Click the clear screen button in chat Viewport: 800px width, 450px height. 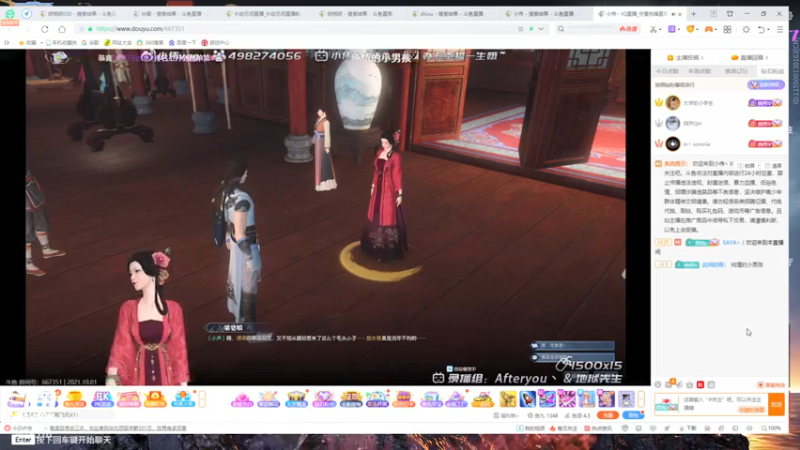(x=774, y=166)
